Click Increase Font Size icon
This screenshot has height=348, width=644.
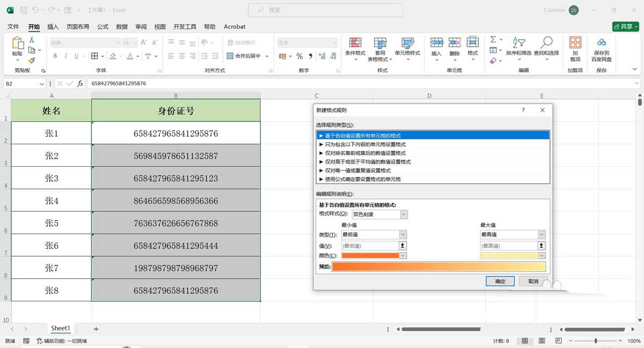coord(144,42)
